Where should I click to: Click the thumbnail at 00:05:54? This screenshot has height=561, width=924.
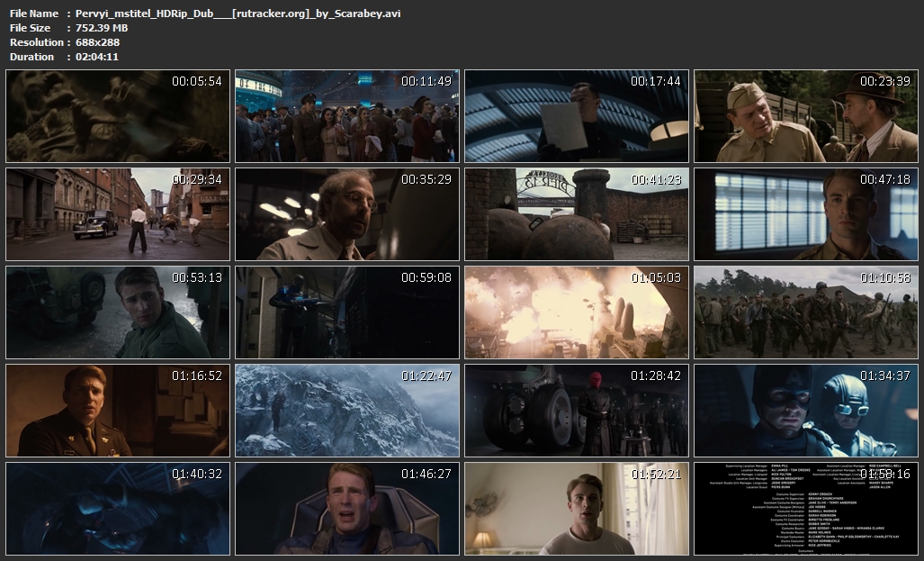(x=118, y=117)
